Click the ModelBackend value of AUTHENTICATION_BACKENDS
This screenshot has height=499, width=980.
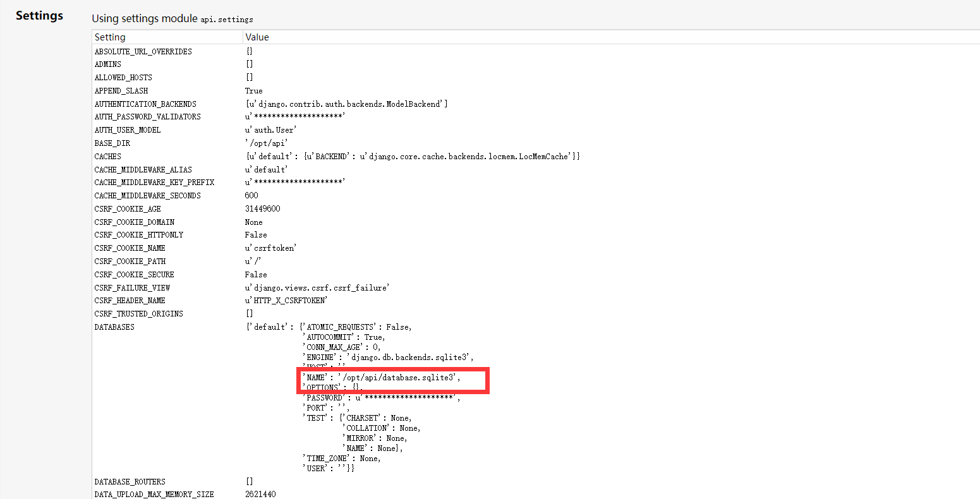click(347, 104)
